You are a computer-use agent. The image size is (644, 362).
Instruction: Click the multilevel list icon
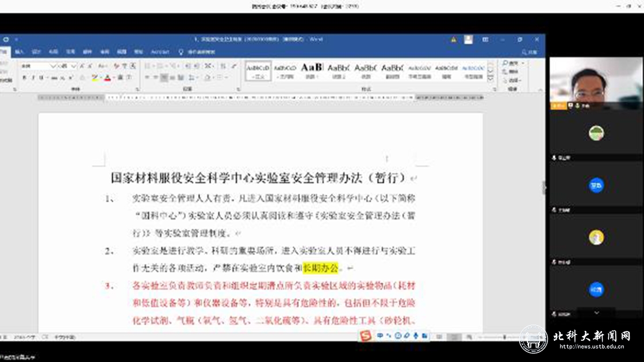click(173, 66)
